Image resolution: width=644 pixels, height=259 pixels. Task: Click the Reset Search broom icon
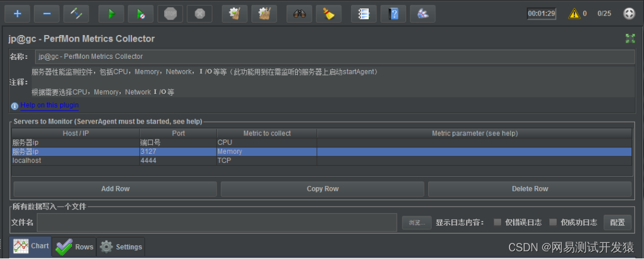pyautogui.click(x=329, y=14)
